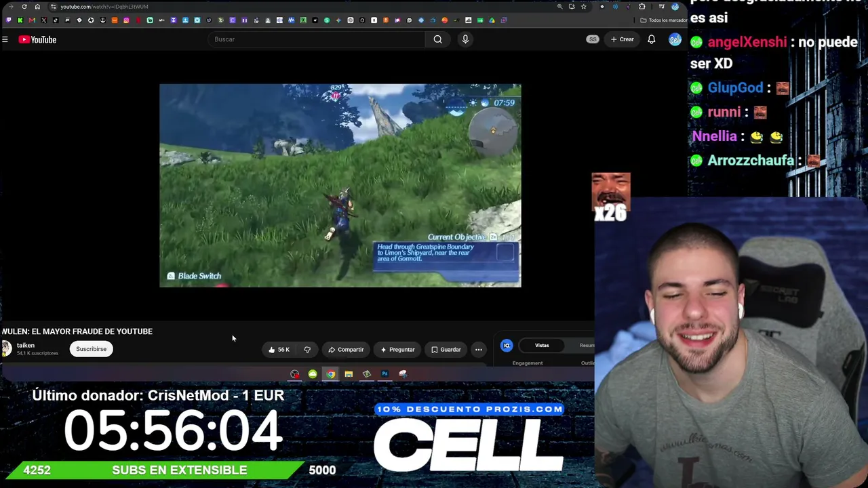Click the SS badge in YouTube header
The height and width of the screenshot is (488, 868).
593,39
